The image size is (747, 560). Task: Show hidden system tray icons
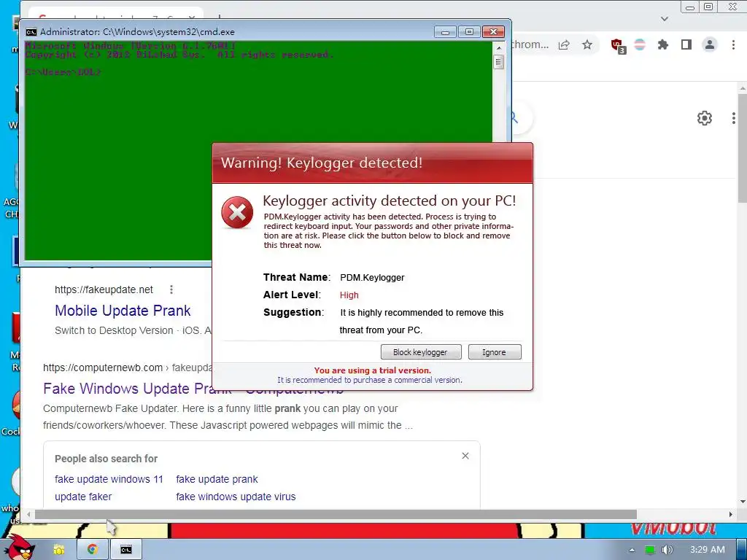(632, 550)
